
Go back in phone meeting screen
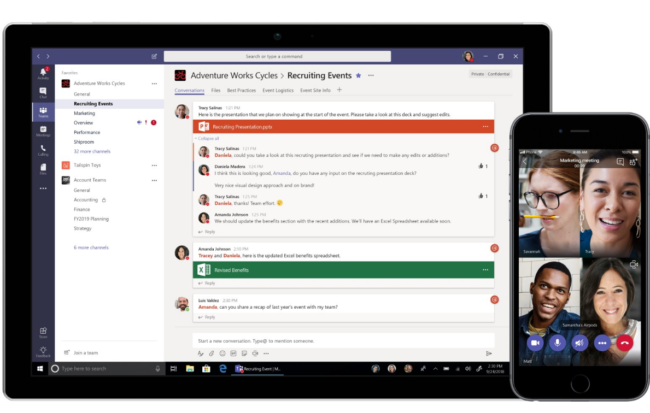coord(525,162)
